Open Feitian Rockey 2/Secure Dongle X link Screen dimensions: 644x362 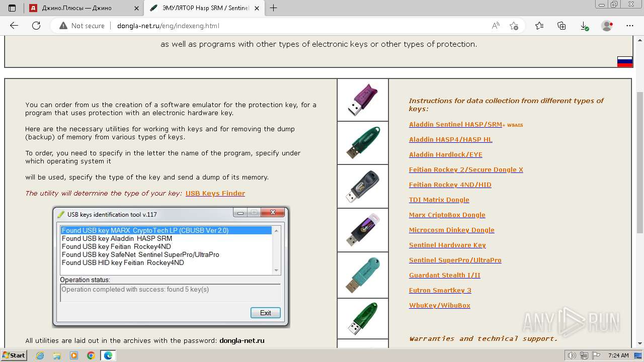click(x=466, y=169)
